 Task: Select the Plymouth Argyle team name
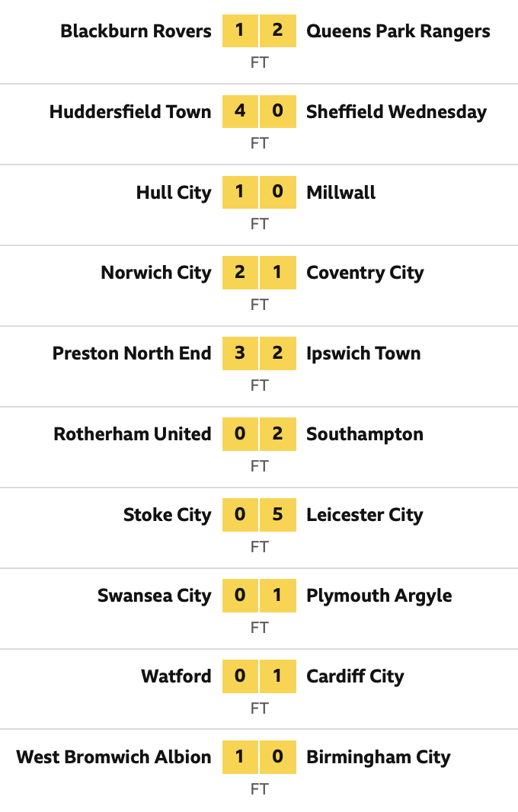379,596
